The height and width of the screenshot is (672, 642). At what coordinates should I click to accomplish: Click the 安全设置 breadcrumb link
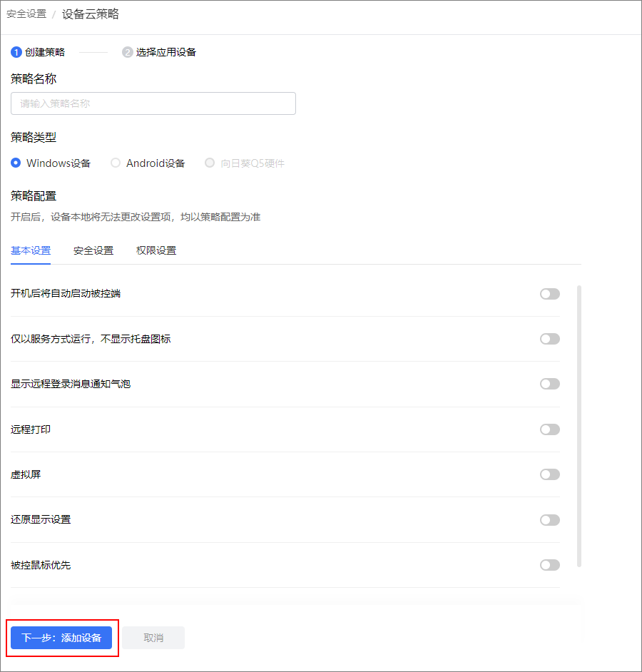click(x=26, y=14)
